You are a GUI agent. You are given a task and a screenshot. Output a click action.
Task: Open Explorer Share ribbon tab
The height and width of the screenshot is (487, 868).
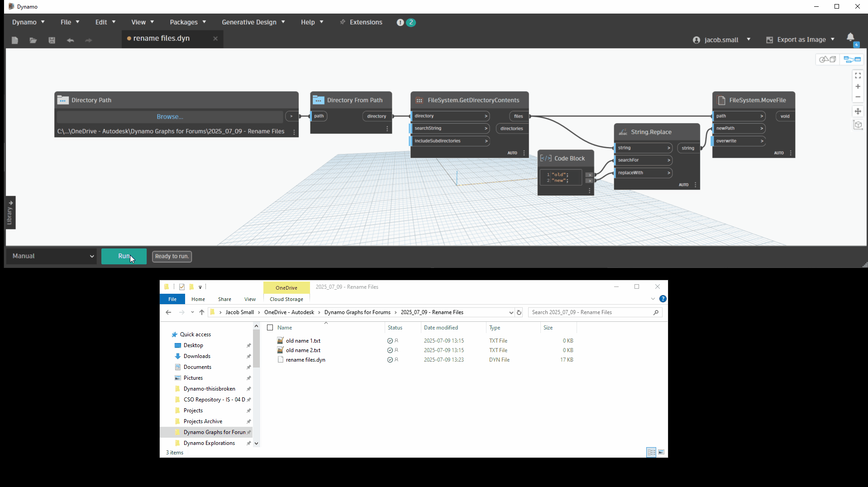point(224,299)
